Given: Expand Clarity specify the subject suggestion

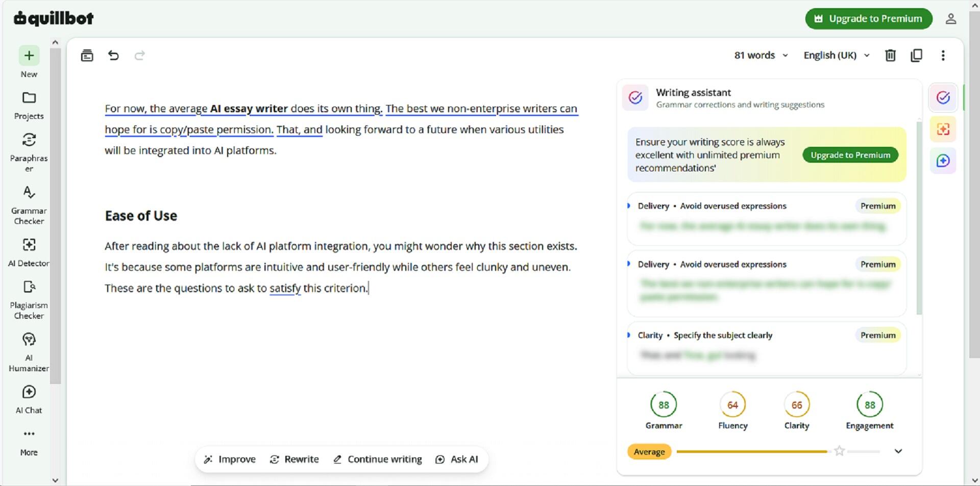Looking at the screenshot, I should (x=766, y=348).
